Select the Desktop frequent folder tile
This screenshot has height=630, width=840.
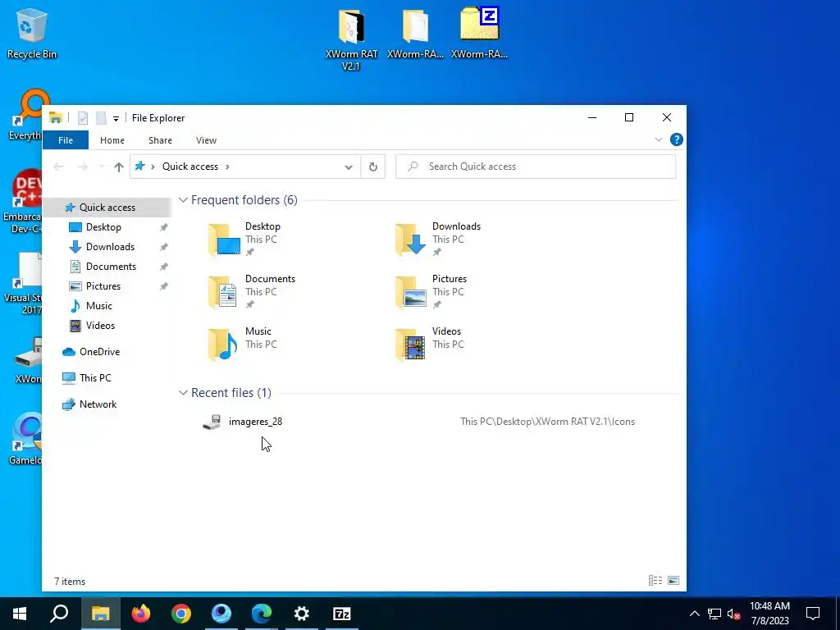(x=246, y=239)
